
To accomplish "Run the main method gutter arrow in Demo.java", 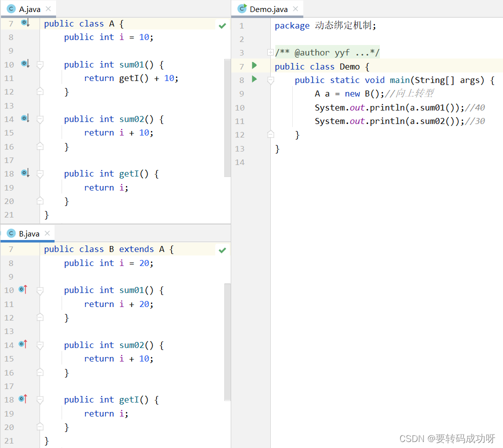I will tap(254, 79).
